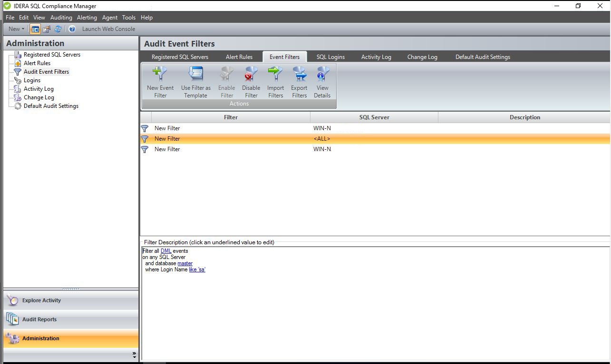The height and width of the screenshot is (364, 611).
Task: Open the Auditing menu
Action: tap(61, 18)
